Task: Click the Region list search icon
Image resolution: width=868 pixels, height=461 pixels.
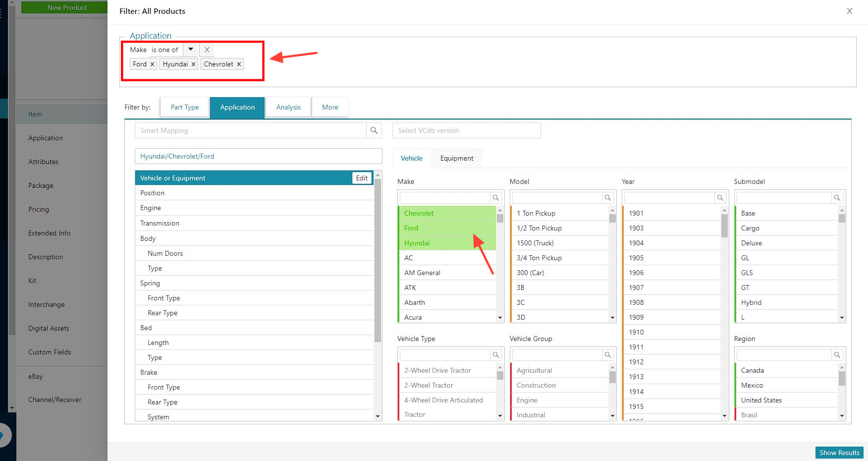Action: tap(837, 355)
